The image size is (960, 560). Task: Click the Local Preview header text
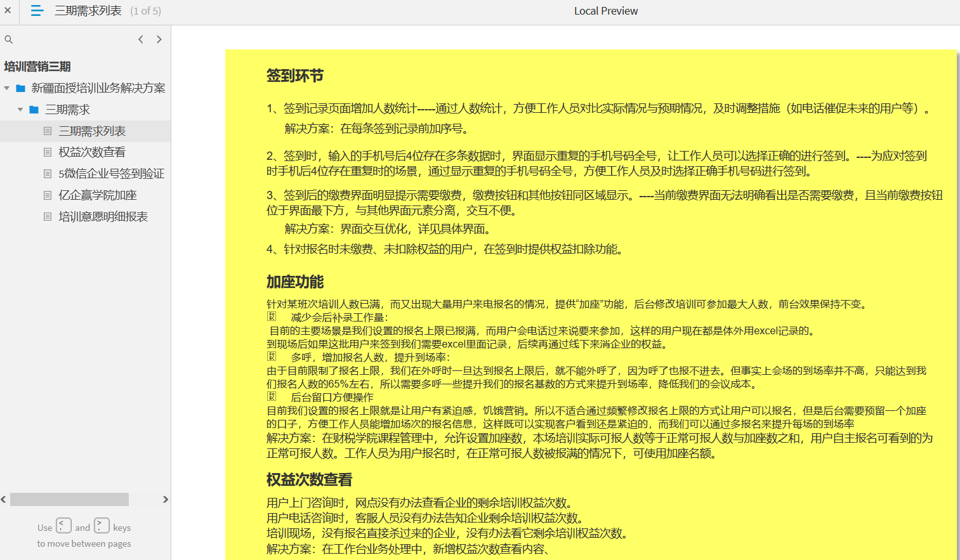point(606,11)
